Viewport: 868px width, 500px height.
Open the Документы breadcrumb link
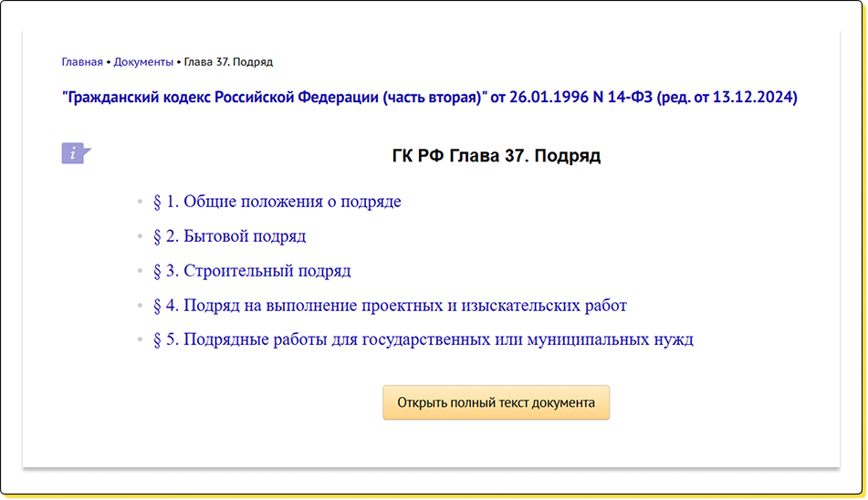[143, 62]
